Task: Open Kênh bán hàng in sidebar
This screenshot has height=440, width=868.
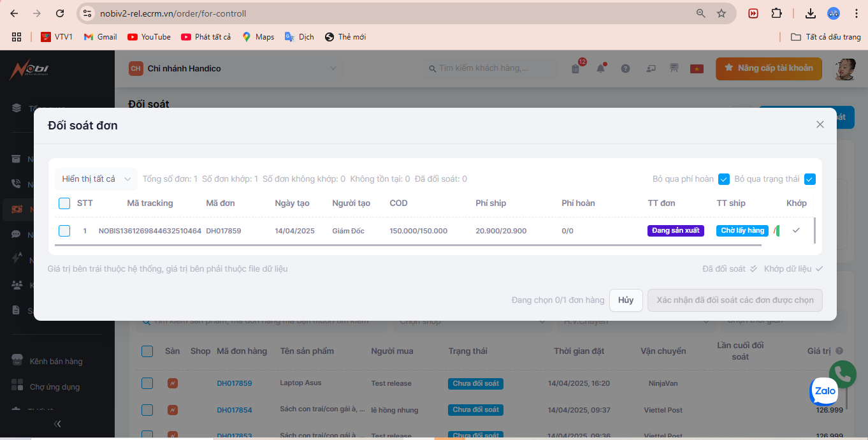Action: (56, 362)
